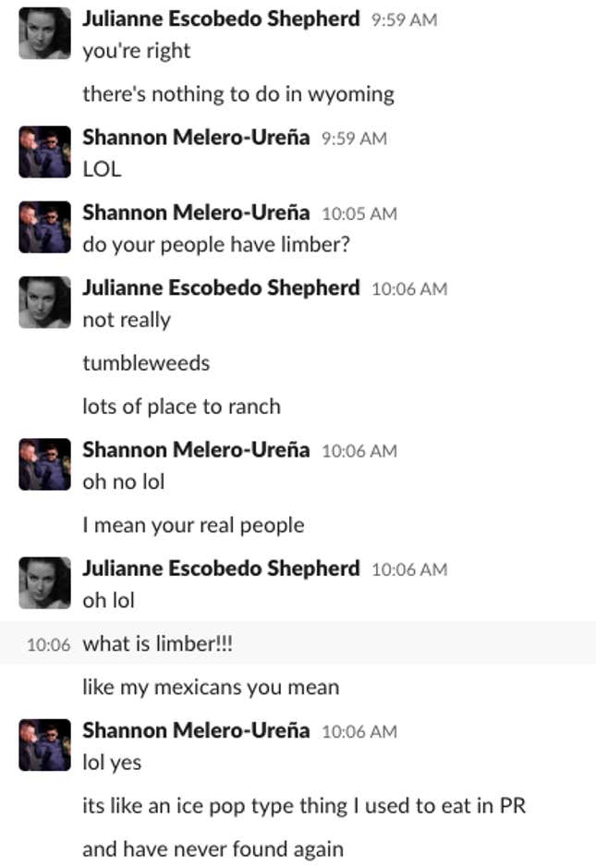Screen dimensions: 596x868
Task: Click Shannon's name above "lol yes"
Action: [196, 730]
